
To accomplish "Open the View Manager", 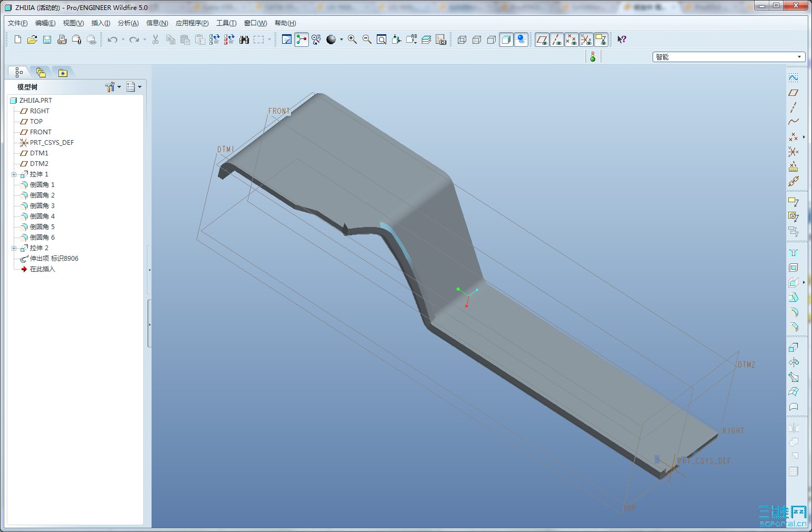I will 441,40.
